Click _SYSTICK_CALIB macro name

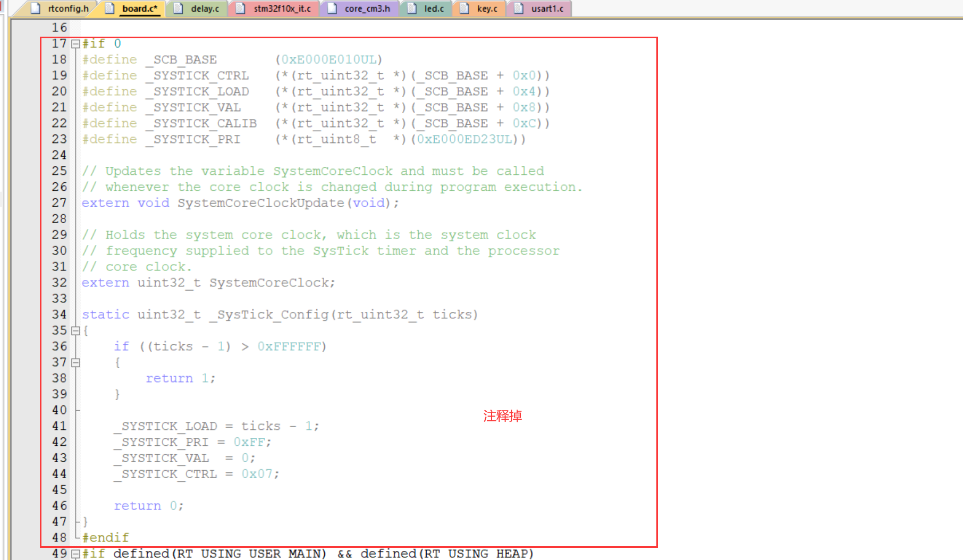point(201,123)
